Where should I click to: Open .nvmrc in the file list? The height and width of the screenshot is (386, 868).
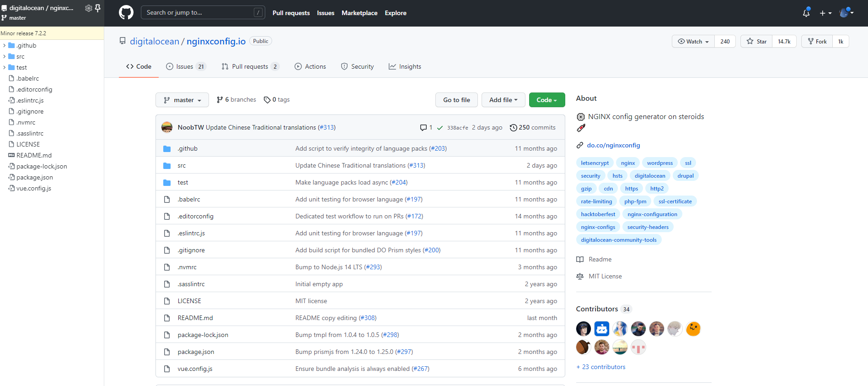point(187,267)
